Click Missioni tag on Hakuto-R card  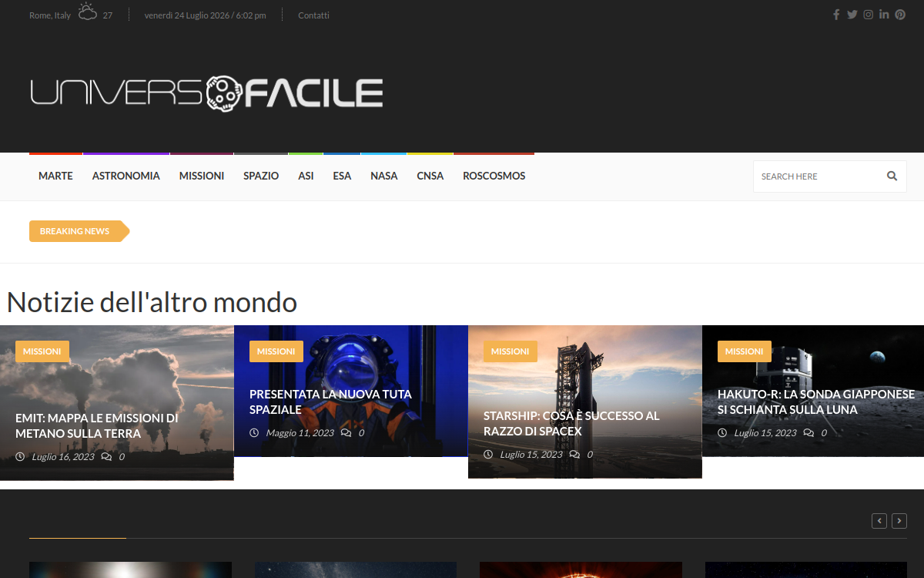click(x=745, y=351)
